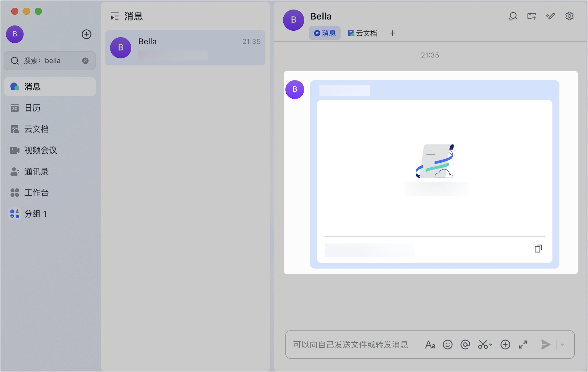Click the search field with bella
This screenshot has height=372, width=588.
(x=50, y=61)
